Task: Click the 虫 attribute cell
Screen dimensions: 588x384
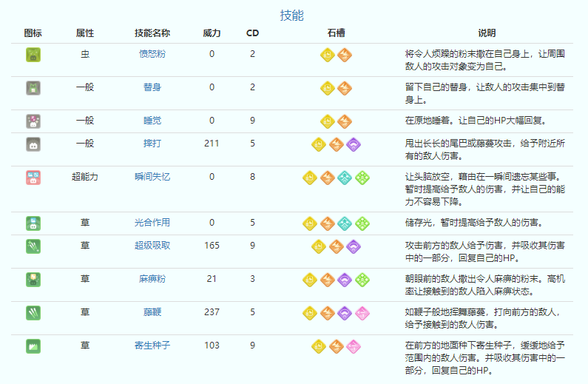Action: tap(85, 54)
